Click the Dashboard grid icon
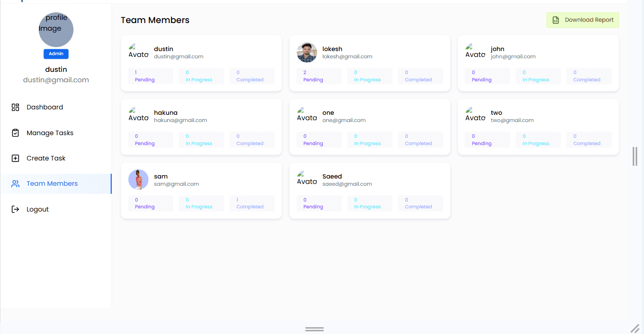The image size is (644, 334). (15, 107)
